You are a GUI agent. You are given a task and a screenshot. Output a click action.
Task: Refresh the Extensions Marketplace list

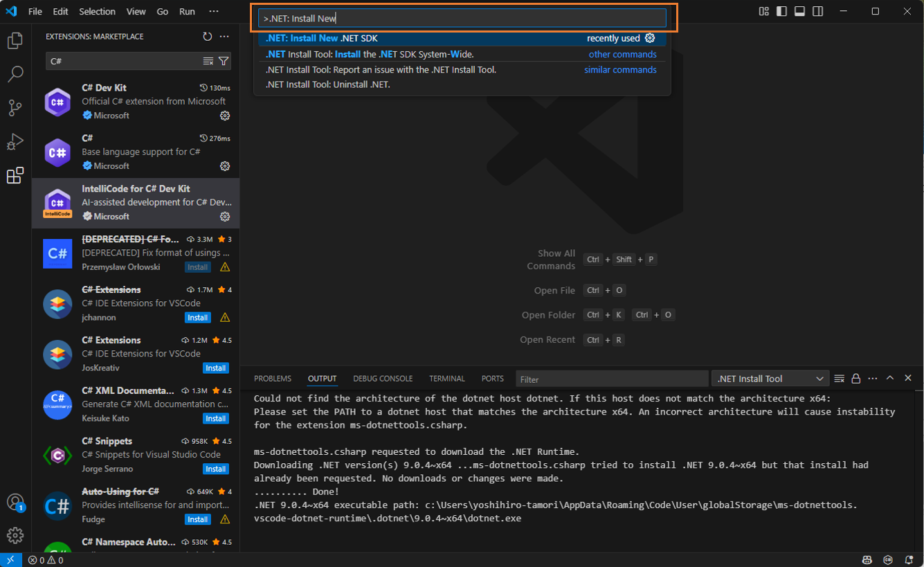tap(208, 37)
